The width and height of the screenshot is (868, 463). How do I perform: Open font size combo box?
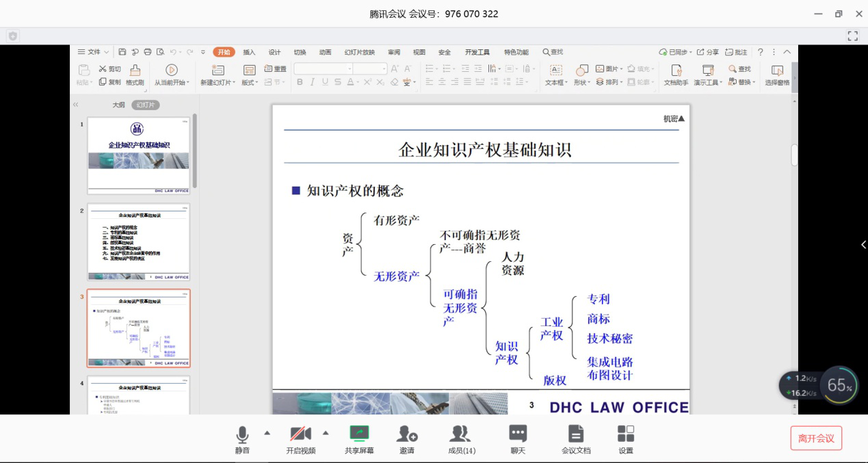coord(370,68)
